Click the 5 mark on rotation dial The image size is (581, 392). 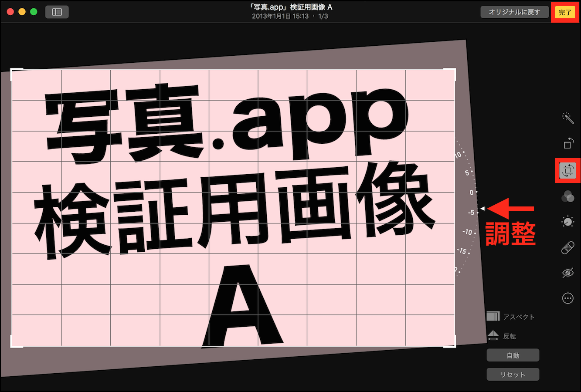(x=467, y=173)
